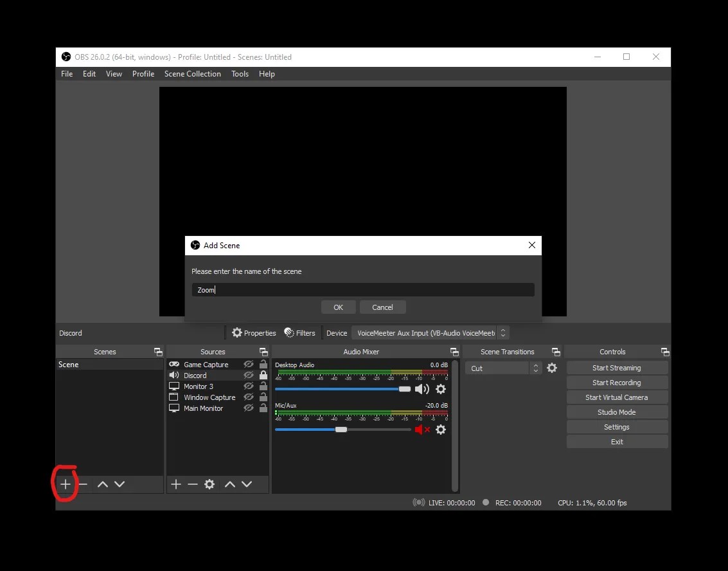The image size is (728, 571).
Task: Open the Tools menu
Action: [240, 73]
